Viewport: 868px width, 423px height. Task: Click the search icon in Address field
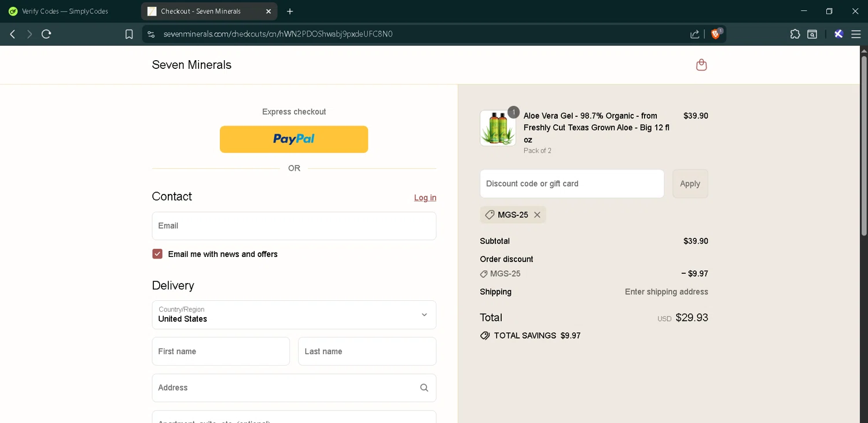[424, 388]
